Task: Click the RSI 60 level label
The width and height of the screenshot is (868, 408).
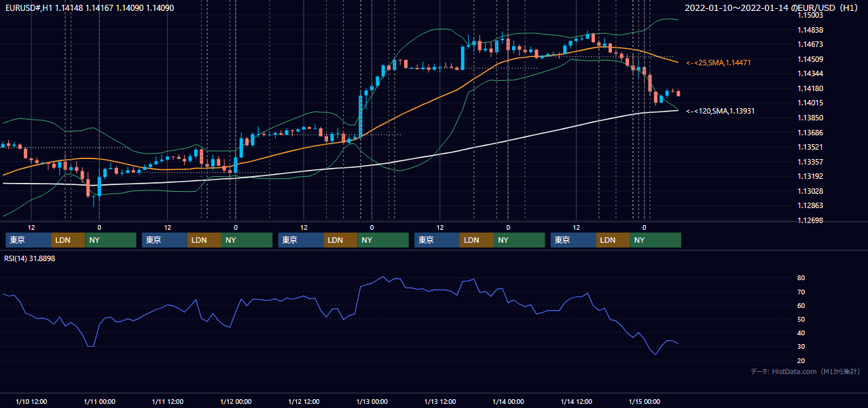Action: pos(801,305)
